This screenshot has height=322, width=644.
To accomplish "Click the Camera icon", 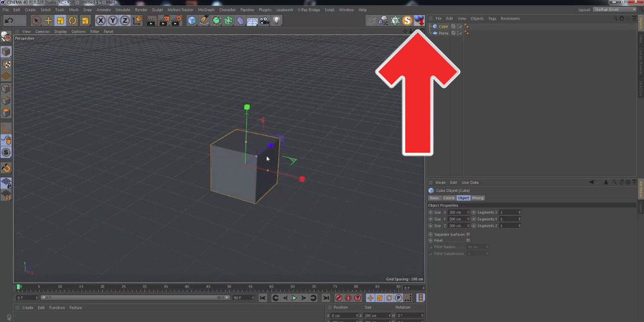I will point(265,21).
